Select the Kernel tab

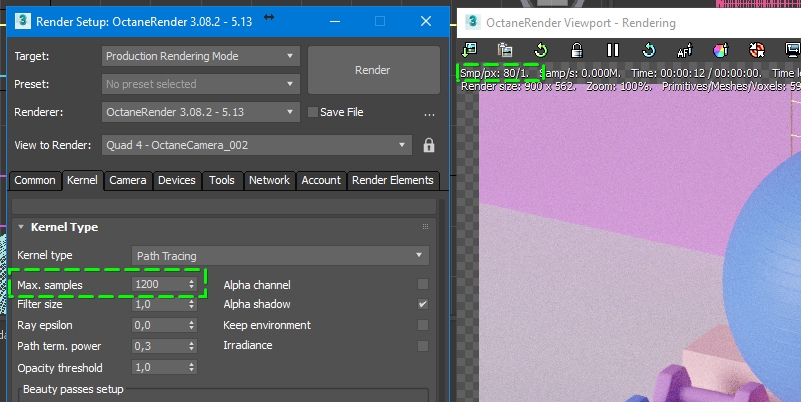(82, 180)
